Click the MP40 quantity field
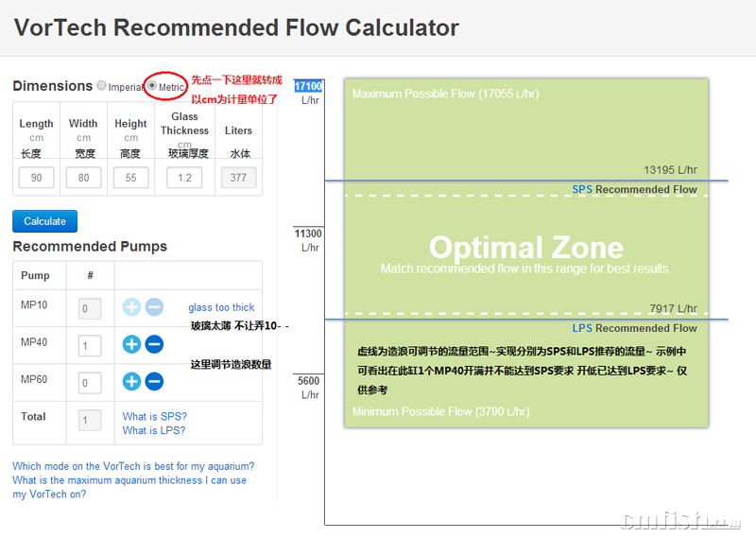 (90, 346)
